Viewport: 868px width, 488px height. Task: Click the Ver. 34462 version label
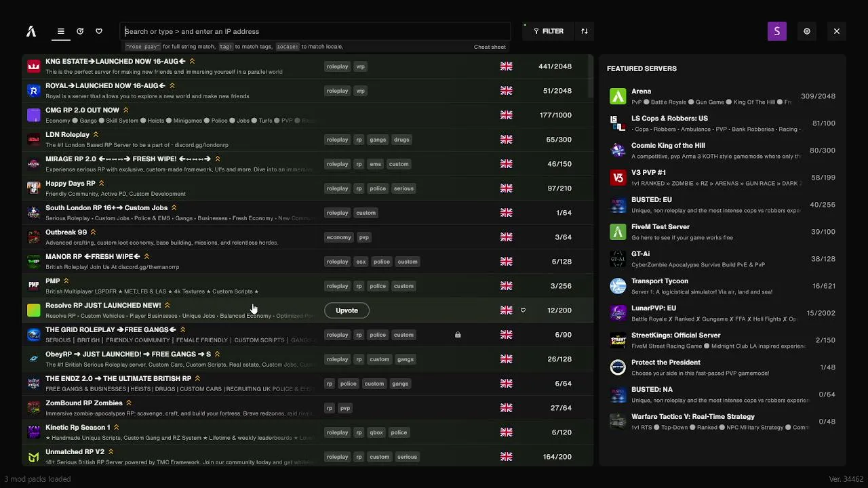coord(846,479)
